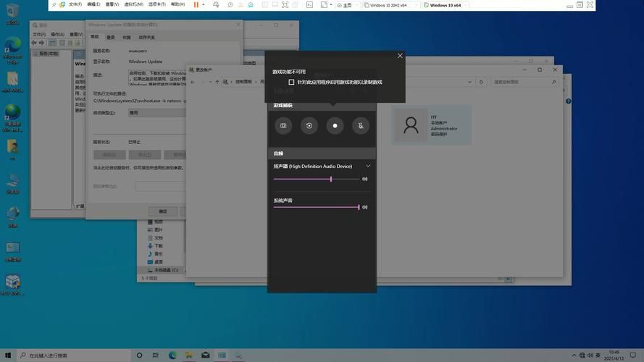The width and height of the screenshot is (644, 362).
Task: Click the forward arrow in the Services toolbar
Action: coord(41,43)
